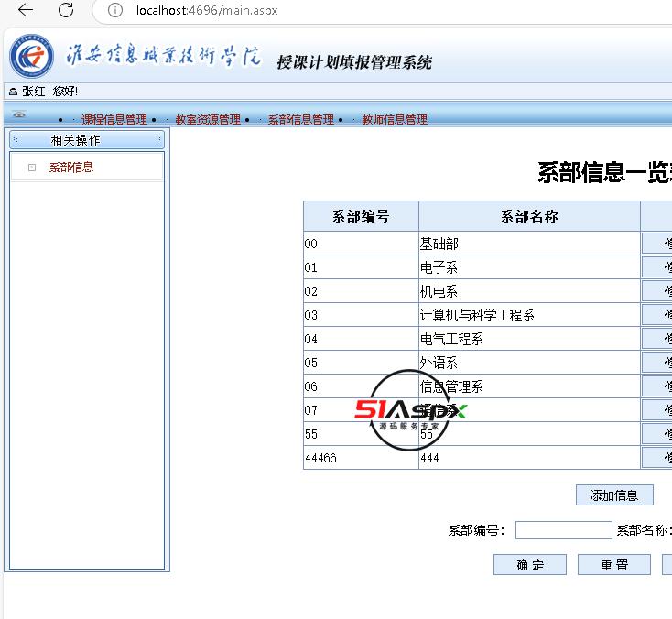Click the phone icon in navigation bar
The height and width of the screenshot is (619, 672).
point(19,114)
